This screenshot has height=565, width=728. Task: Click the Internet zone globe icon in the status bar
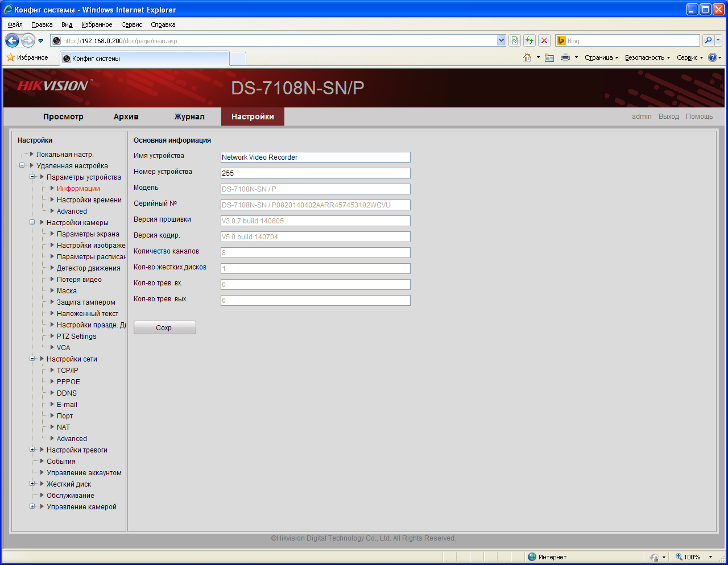point(532,557)
